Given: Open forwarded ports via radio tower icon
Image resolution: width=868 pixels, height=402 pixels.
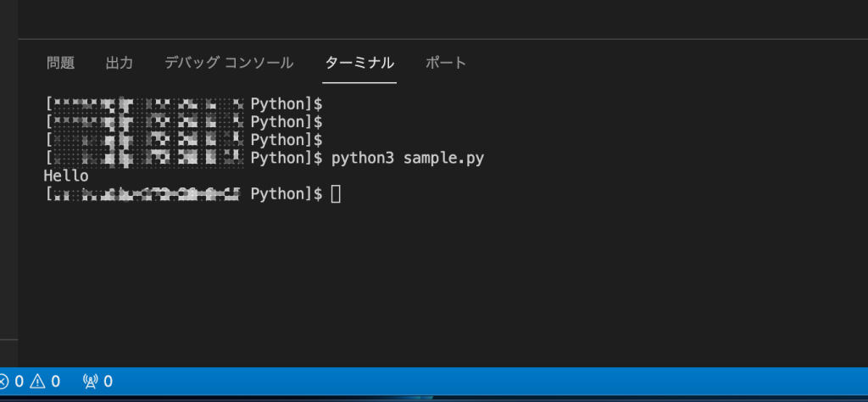Looking at the screenshot, I should [x=90, y=382].
